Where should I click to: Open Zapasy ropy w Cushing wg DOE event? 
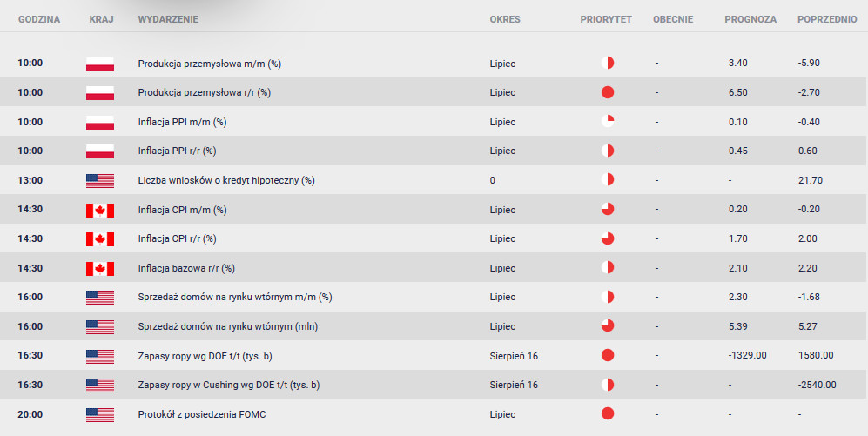click(229, 385)
